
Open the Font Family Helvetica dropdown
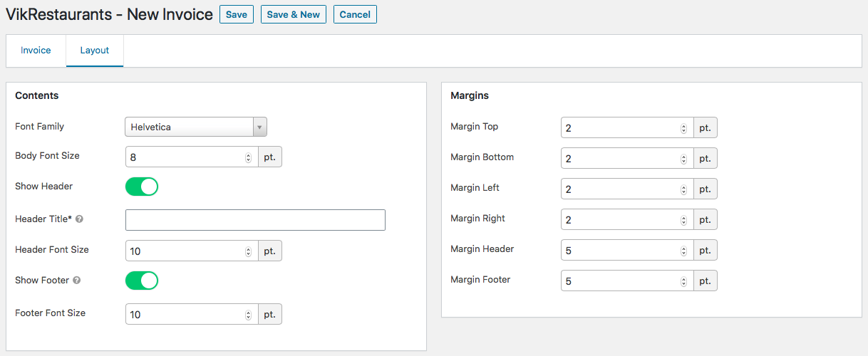point(196,127)
